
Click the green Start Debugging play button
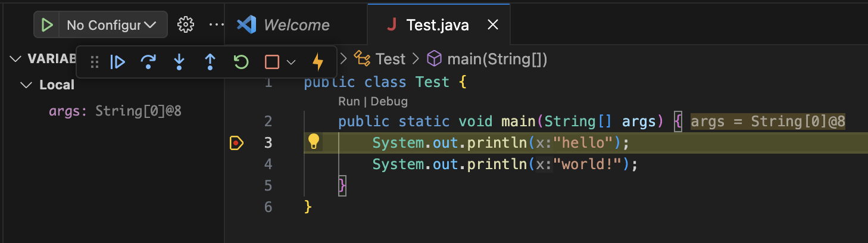[x=48, y=25]
